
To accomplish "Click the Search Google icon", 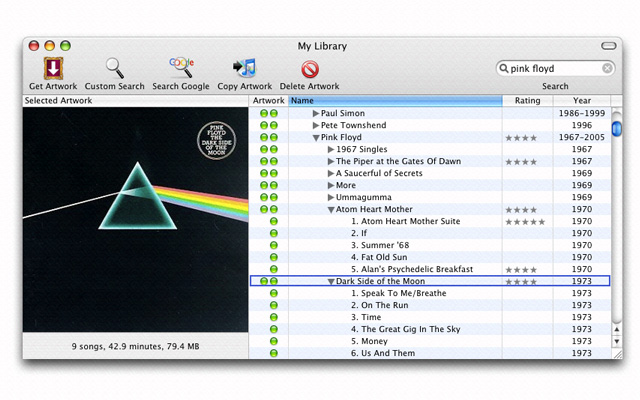I will pyautogui.click(x=181, y=68).
